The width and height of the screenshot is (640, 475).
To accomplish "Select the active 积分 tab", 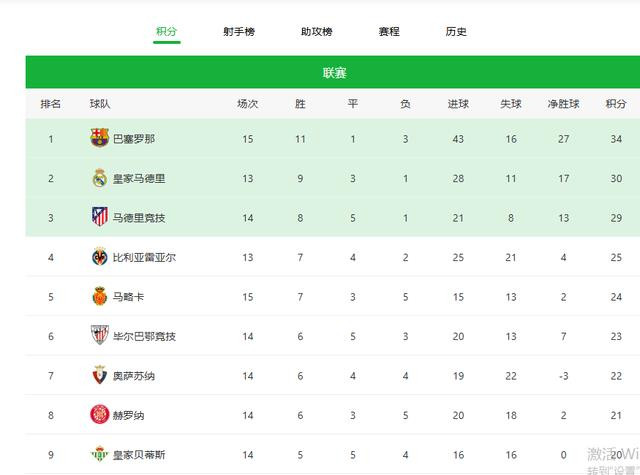I will coord(167,31).
